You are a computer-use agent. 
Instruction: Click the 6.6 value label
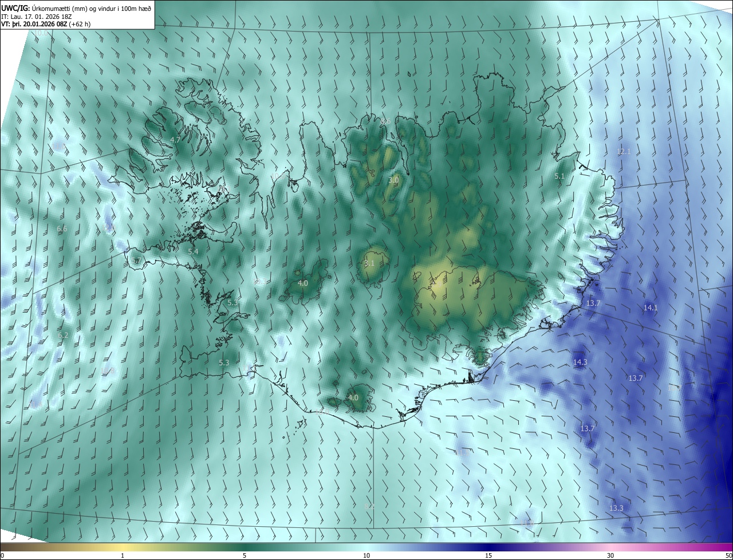tap(62, 228)
